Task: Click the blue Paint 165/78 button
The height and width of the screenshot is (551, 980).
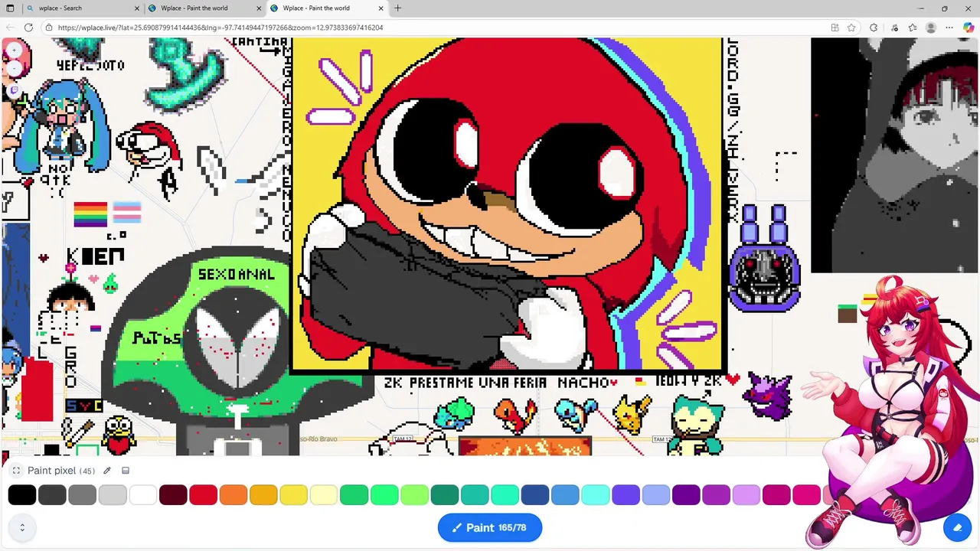Action: (490, 527)
